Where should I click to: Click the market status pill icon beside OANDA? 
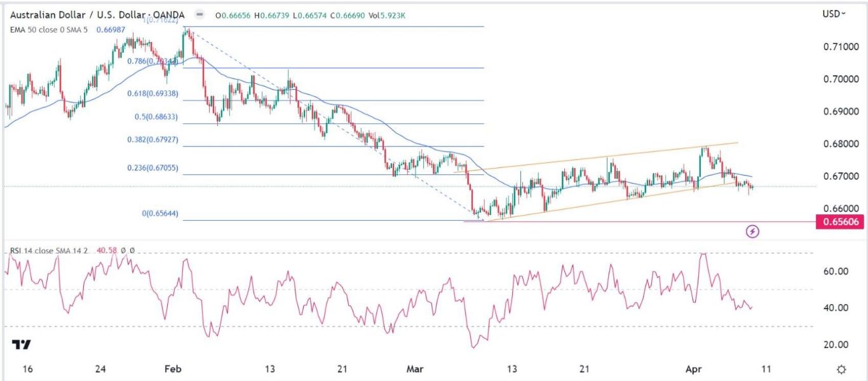tap(200, 14)
